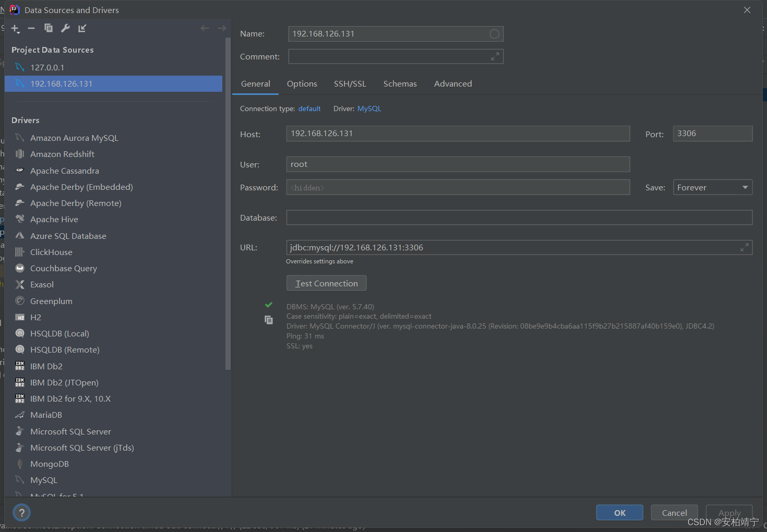Expand the Comment field

pos(495,56)
